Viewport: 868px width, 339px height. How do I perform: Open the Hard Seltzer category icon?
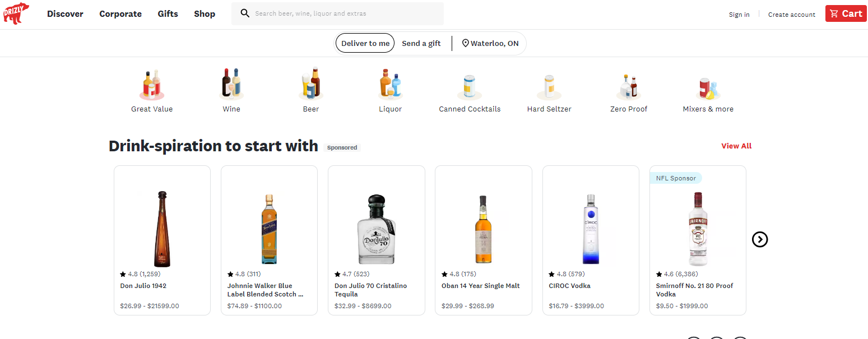549,87
